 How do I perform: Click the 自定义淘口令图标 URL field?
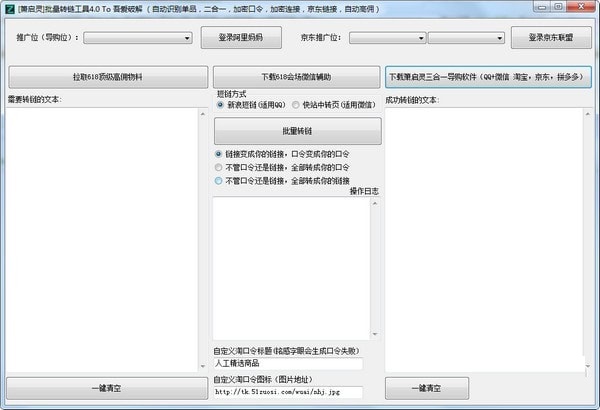(x=288, y=392)
